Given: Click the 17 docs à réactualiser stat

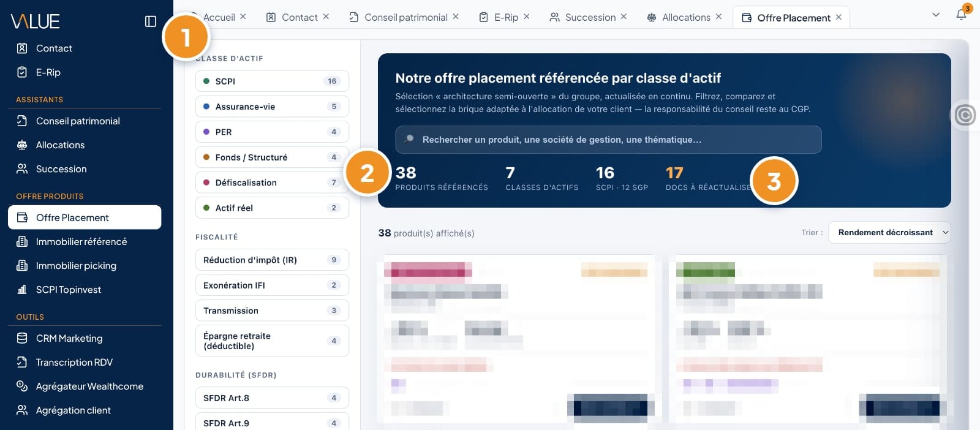Looking at the screenshot, I should click(709, 178).
